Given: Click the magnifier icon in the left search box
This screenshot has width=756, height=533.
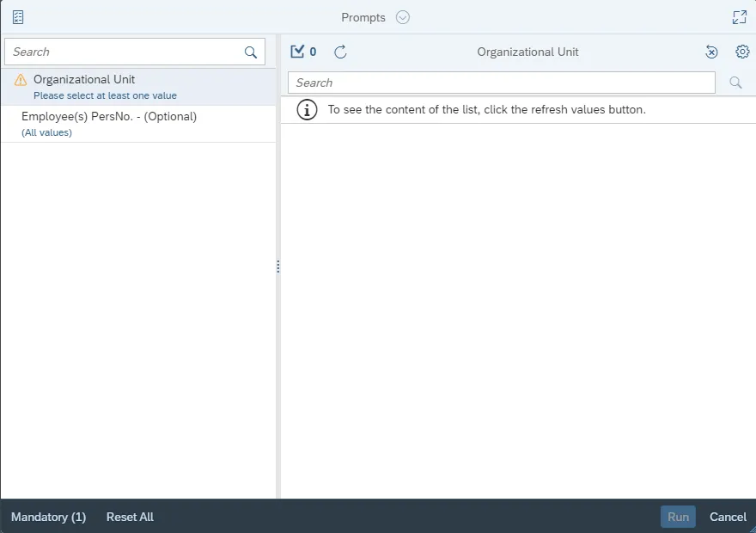Looking at the screenshot, I should (x=251, y=52).
